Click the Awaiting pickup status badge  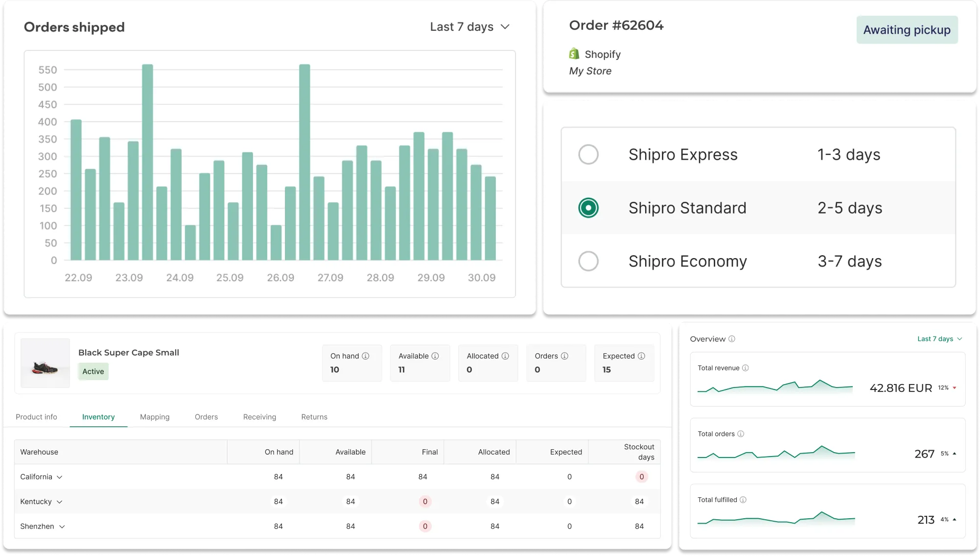[907, 30]
